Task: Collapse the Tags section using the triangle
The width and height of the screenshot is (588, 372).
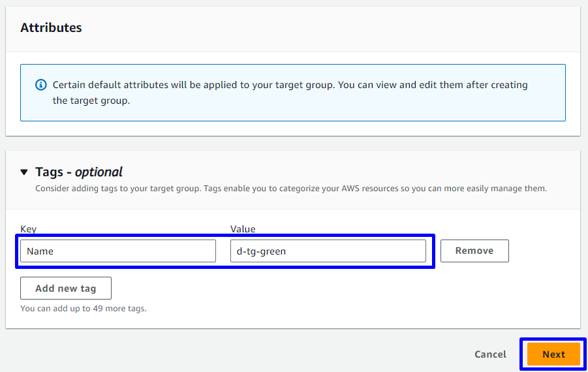Action: point(24,172)
